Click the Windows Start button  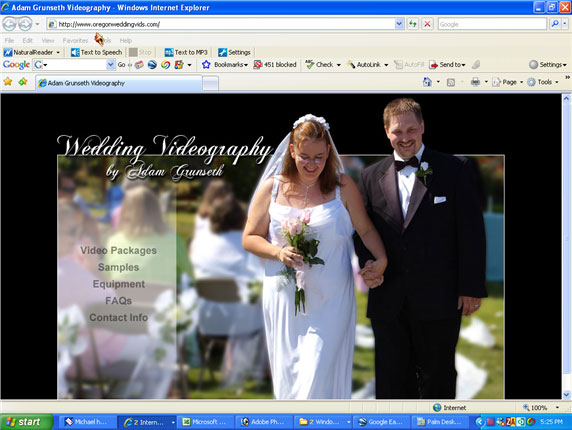pos(26,422)
